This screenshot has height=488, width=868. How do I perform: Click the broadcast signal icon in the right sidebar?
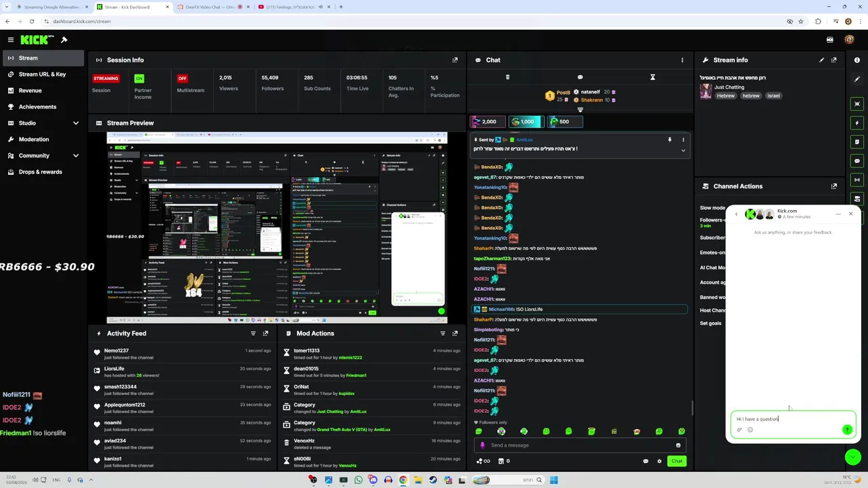click(857, 180)
